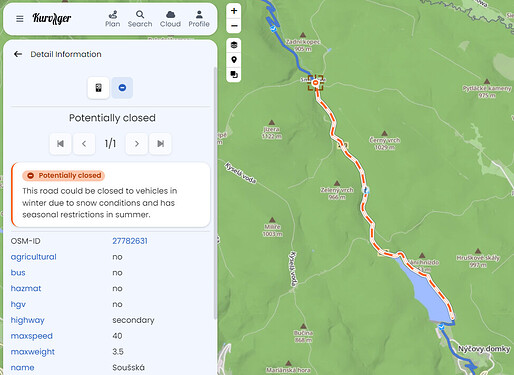The width and height of the screenshot is (514, 375).
Task: Click the small marker mid-route on map
Action: (x=366, y=190)
